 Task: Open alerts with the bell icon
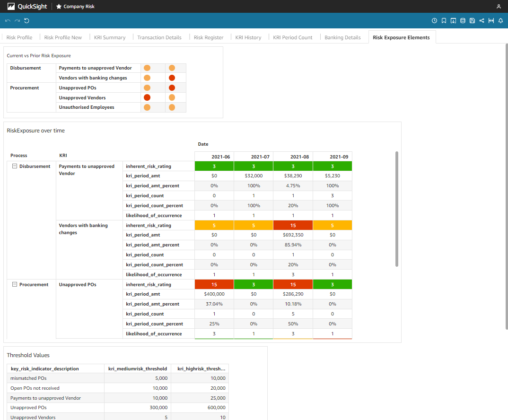click(x=500, y=21)
